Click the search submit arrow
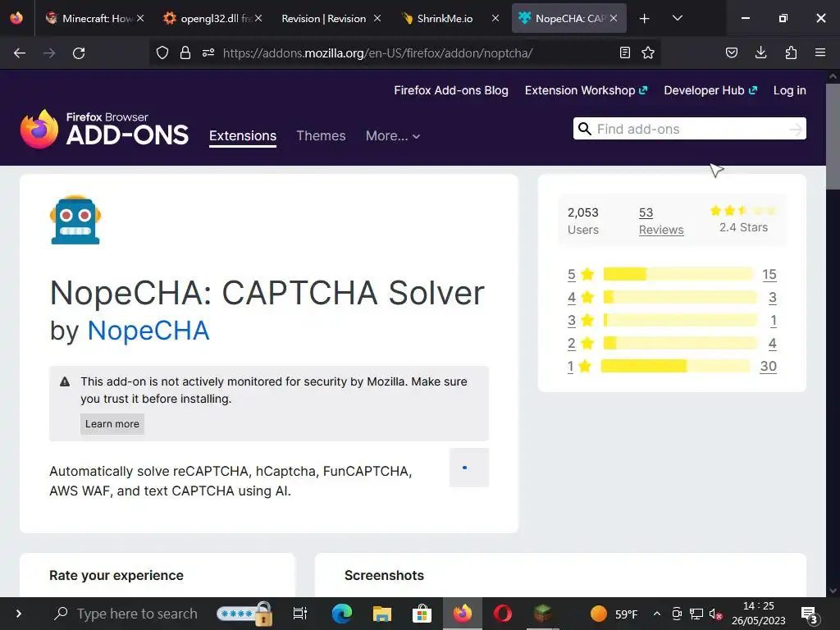This screenshot has height=630, width=840. pyautogui.click(x=796, y=129)
